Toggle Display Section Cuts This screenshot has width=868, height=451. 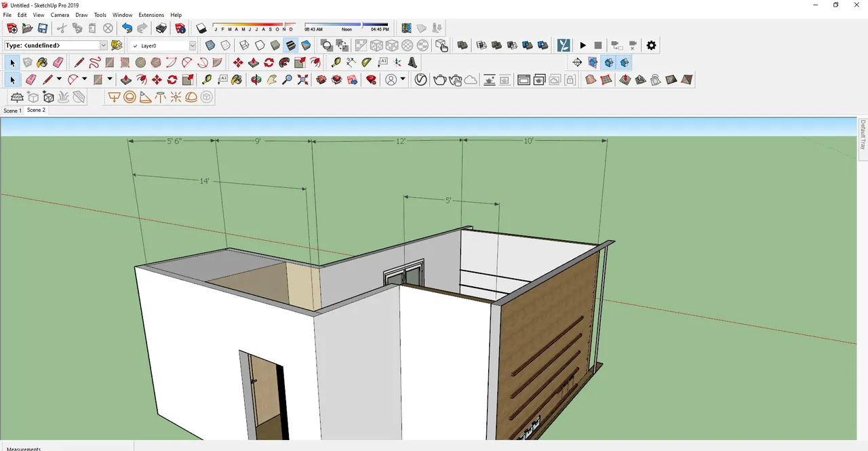pos(609,62)
